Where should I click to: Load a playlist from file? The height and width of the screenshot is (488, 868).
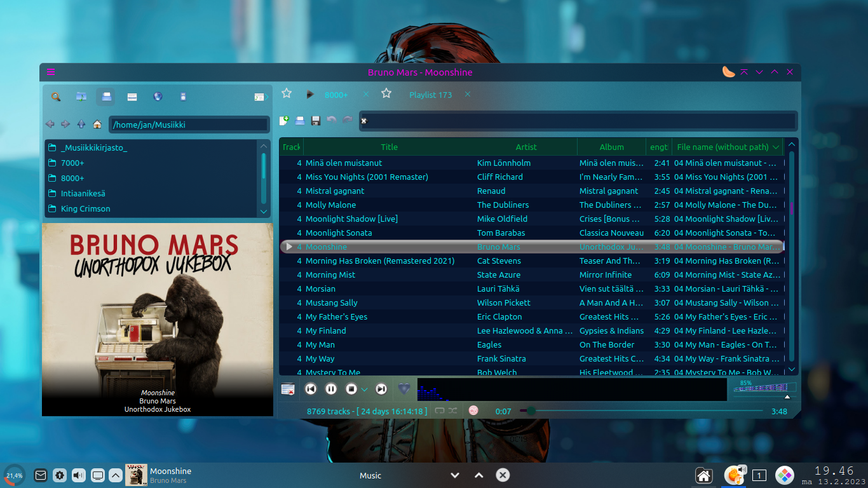(x=300, y=120)
